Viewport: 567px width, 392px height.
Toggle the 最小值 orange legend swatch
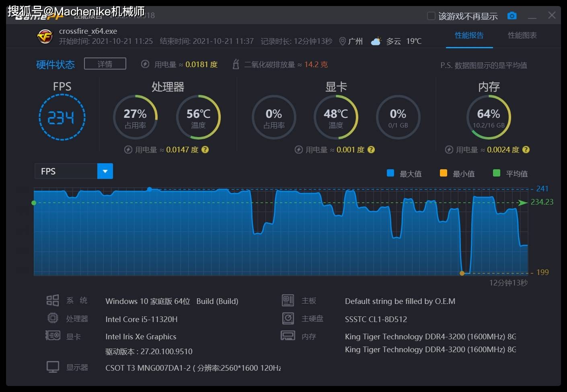point(443,173)
